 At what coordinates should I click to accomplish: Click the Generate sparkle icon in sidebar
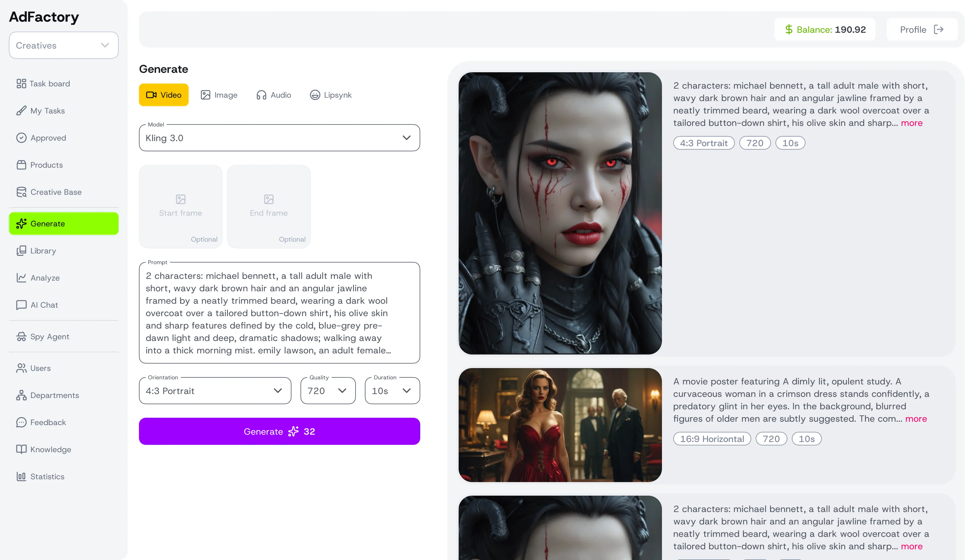(x=21, y=224)
